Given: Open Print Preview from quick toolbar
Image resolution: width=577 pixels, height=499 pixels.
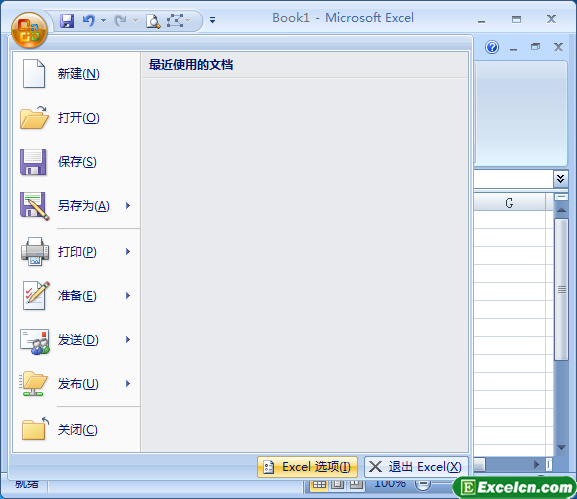Looking at the screenshot, I should (x=153, y=21).
